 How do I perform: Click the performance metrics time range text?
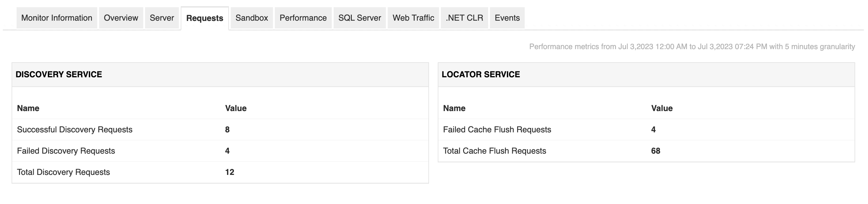(692, 47)
